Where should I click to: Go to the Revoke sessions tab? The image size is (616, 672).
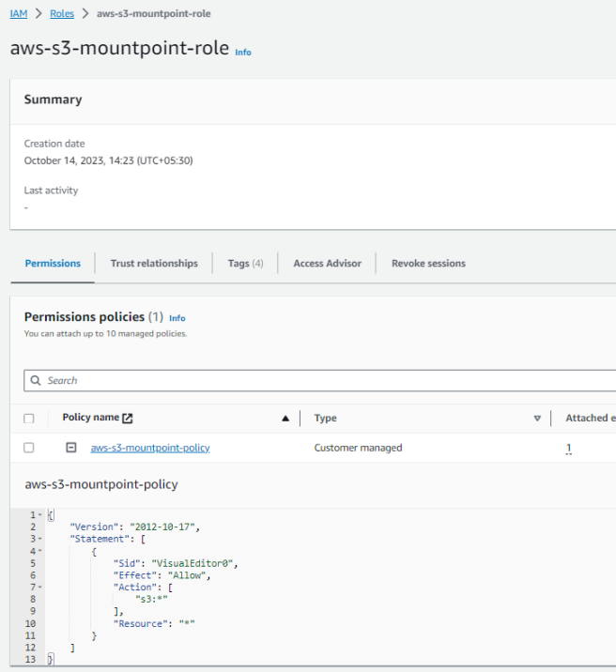coord(428,264)
